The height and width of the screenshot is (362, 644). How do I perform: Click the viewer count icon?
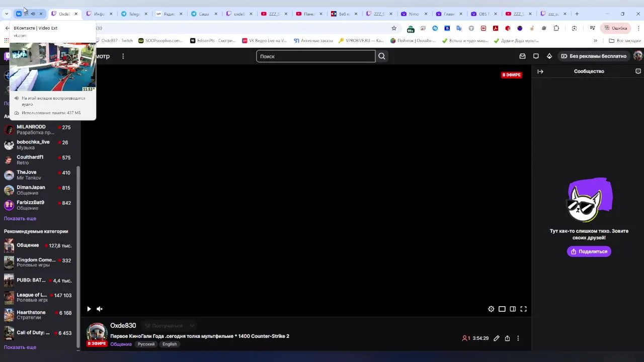click(464, 338)
